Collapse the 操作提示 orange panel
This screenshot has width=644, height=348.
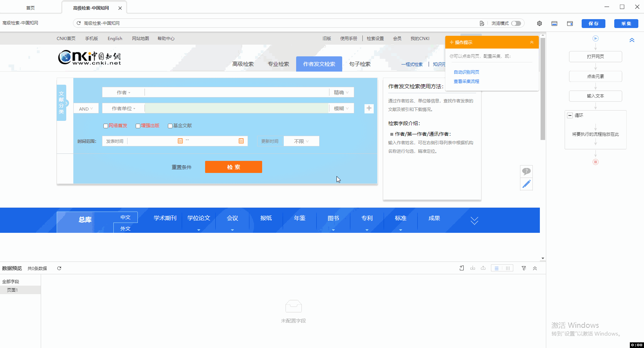point(532,42)
